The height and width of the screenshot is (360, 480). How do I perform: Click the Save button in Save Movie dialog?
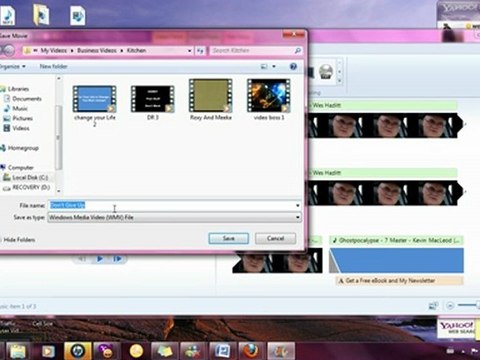228,238
